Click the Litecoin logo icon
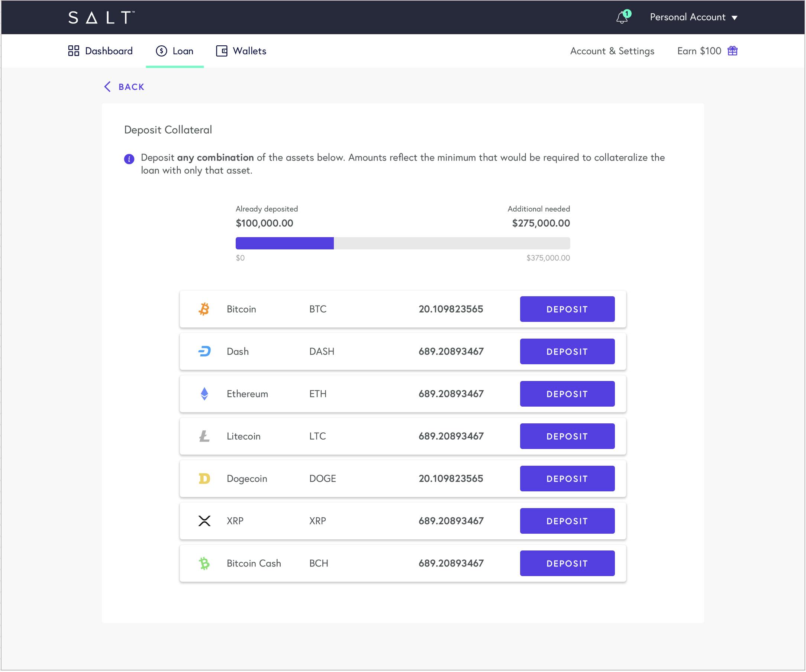This screenshot has width=806, height=672. pyautogui.click(x=204, y=436)
